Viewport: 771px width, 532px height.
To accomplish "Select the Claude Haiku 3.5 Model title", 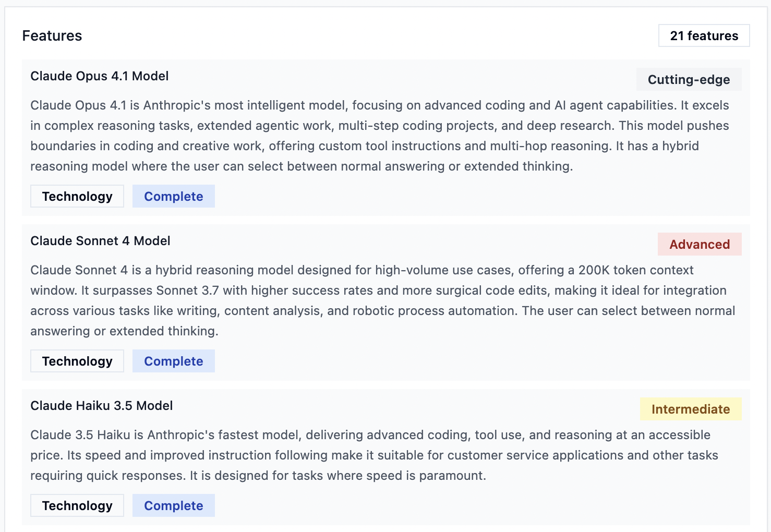I will point(101,406).
